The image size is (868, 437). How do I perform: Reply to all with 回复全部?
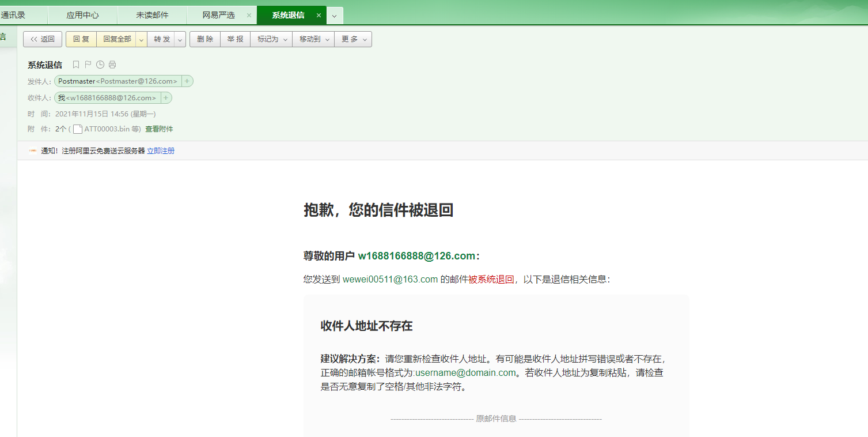point(117,39)
